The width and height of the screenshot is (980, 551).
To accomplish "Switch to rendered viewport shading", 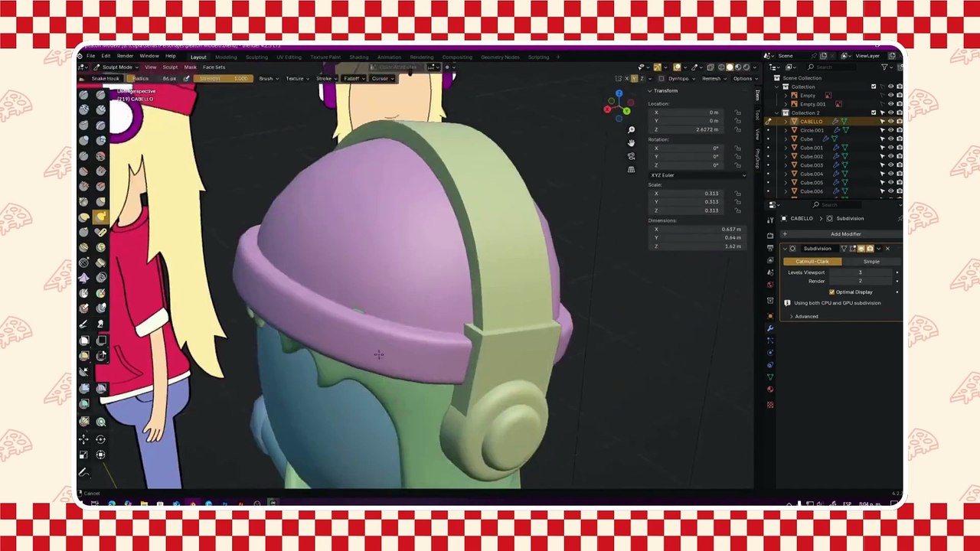I will click(x=746, y=67).
